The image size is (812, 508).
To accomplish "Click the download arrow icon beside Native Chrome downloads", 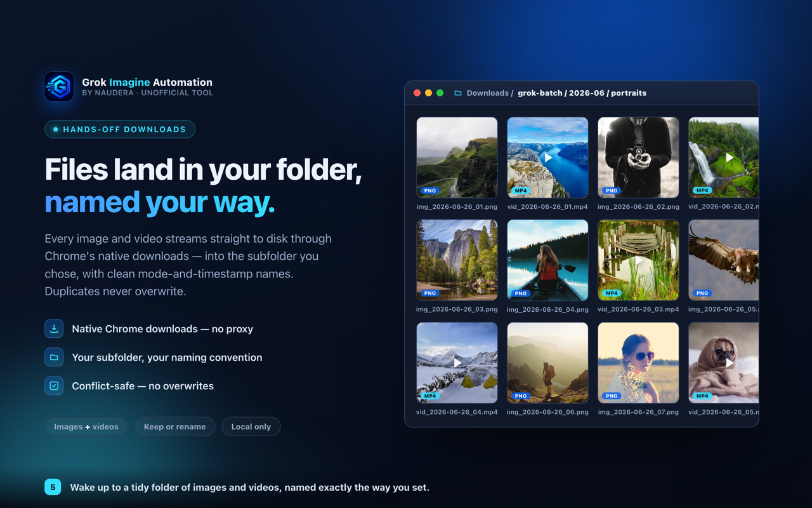I will point(54,328).
